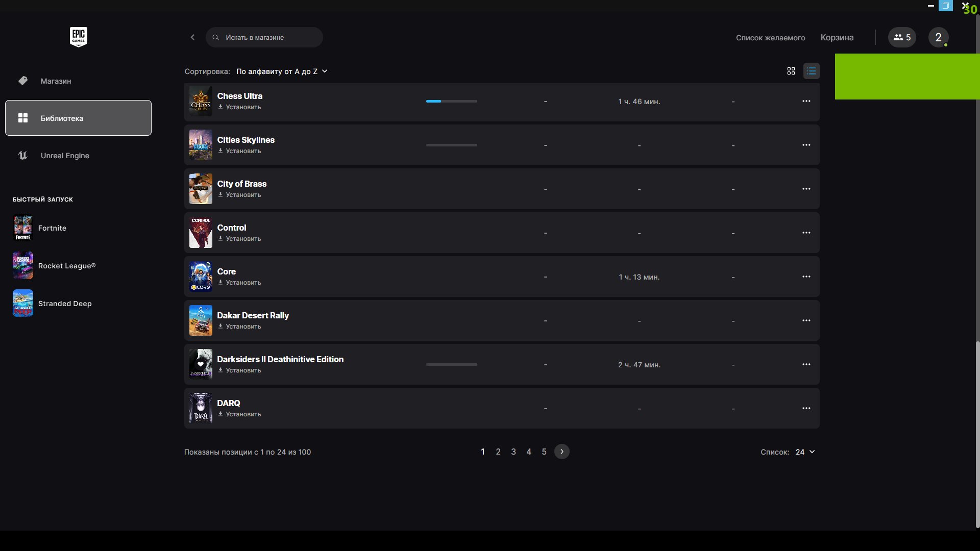Open the DARQ three-dot options menu
Screen dimensions: 980x551
806,408
